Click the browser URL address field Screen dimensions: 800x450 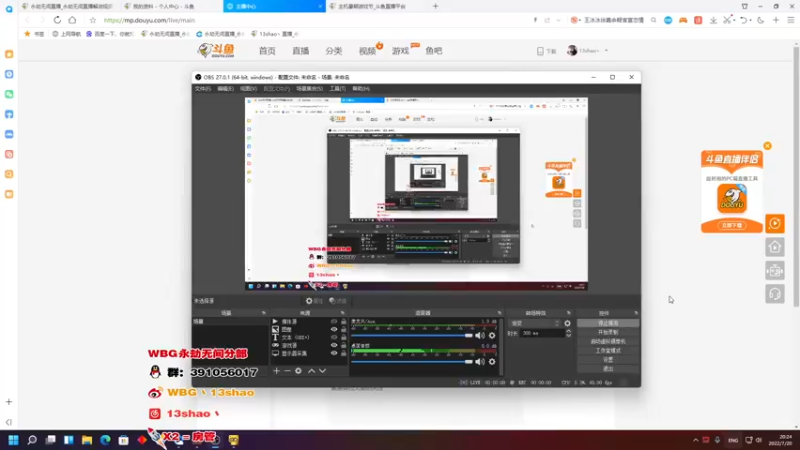[x=316, y=20]
